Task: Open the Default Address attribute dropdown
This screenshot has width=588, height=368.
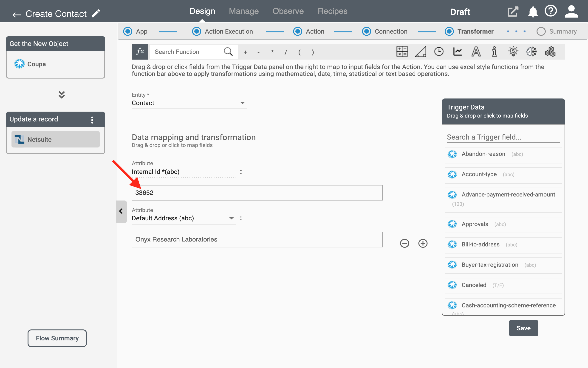Action: [184, 218]
